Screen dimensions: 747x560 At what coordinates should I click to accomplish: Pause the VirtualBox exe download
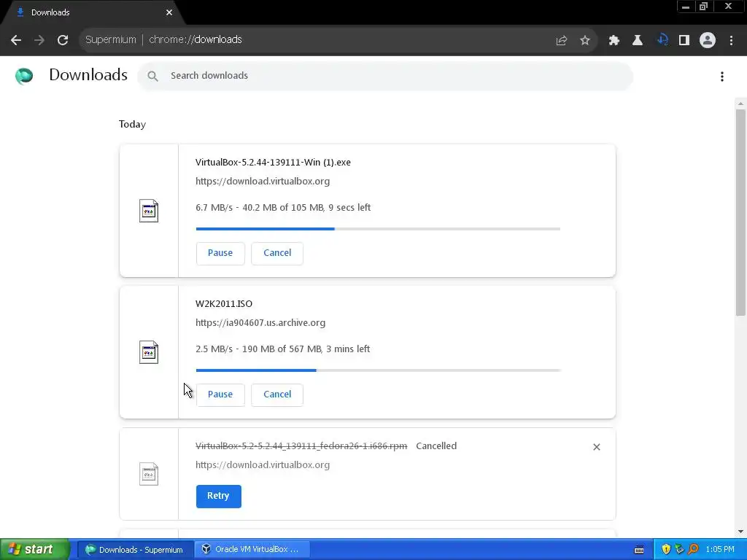(220, 253)
